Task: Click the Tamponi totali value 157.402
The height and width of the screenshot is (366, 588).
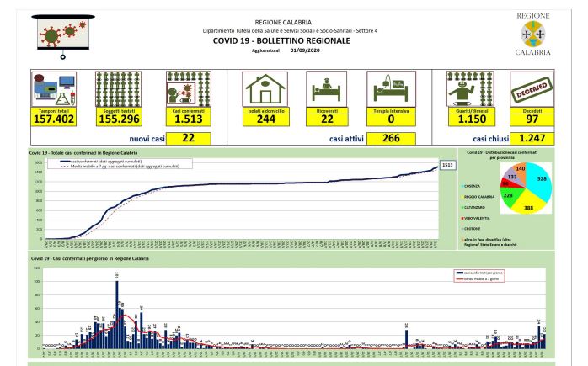Action: (x=54, y=119)
